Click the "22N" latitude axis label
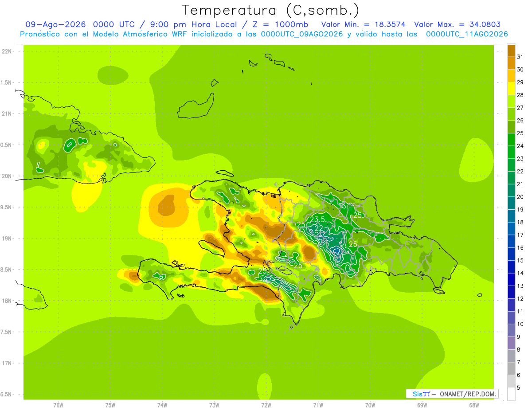This screenshot has width=532, height=411. (8, 51)
